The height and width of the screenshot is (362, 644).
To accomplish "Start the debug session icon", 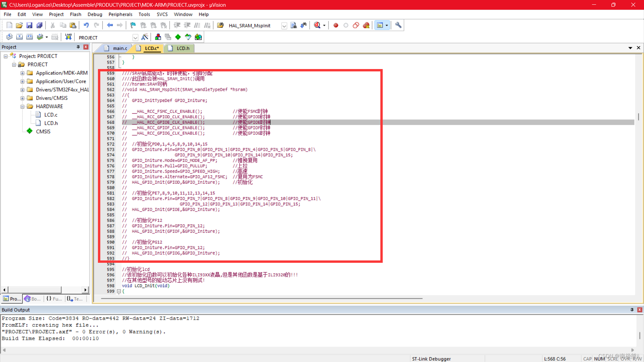I will (x=317, y=25).
